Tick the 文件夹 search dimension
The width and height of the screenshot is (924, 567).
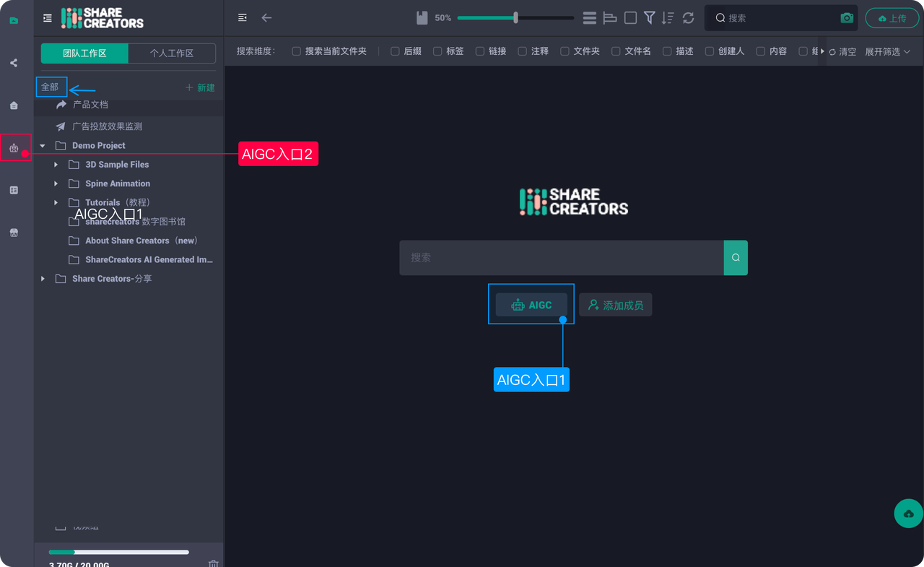(x=565, y=51)
